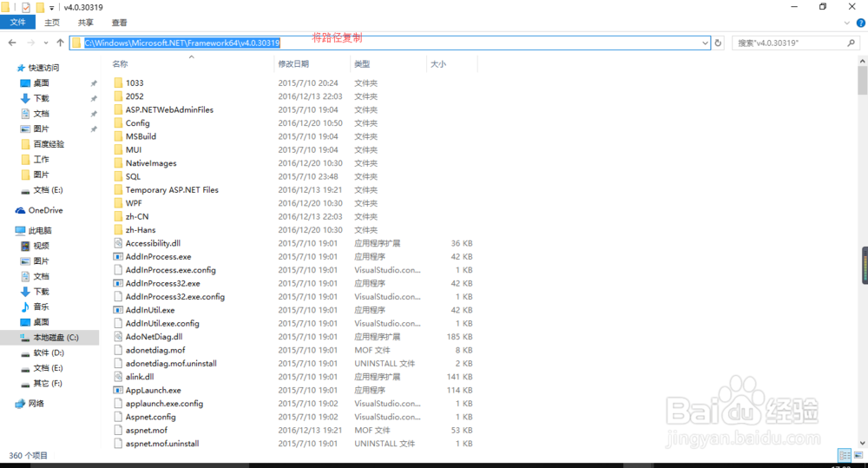Select the zh-CN folder icon
Screen dimensions: 868x468
118,216
